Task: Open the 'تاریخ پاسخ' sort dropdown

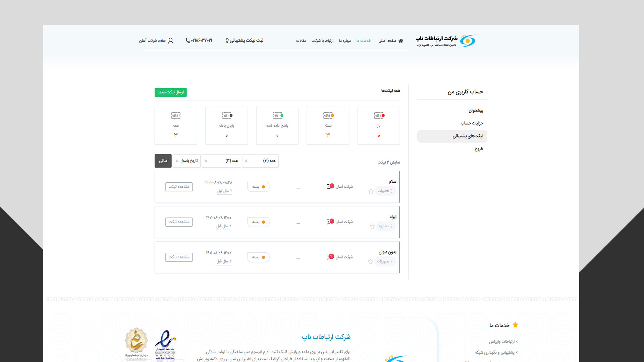Action: (186, 161)
